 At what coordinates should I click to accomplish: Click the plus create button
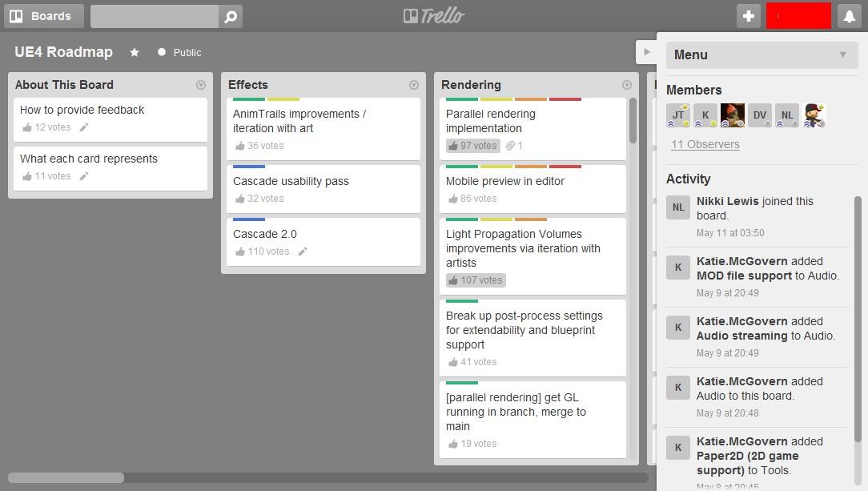pos(749,16)
